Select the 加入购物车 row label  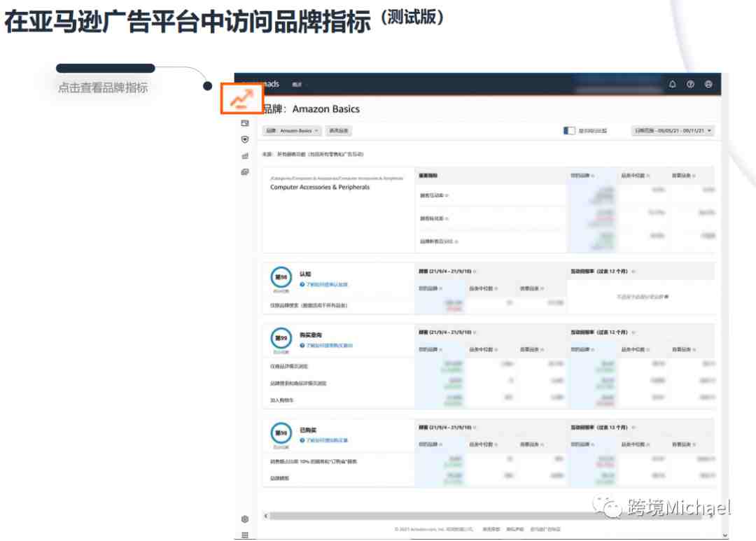coord(281,400)
